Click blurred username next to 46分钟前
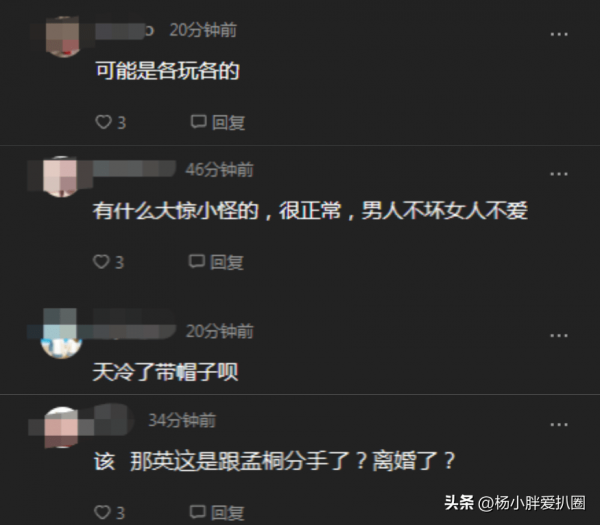600x525 pixels. pos(134,169)
